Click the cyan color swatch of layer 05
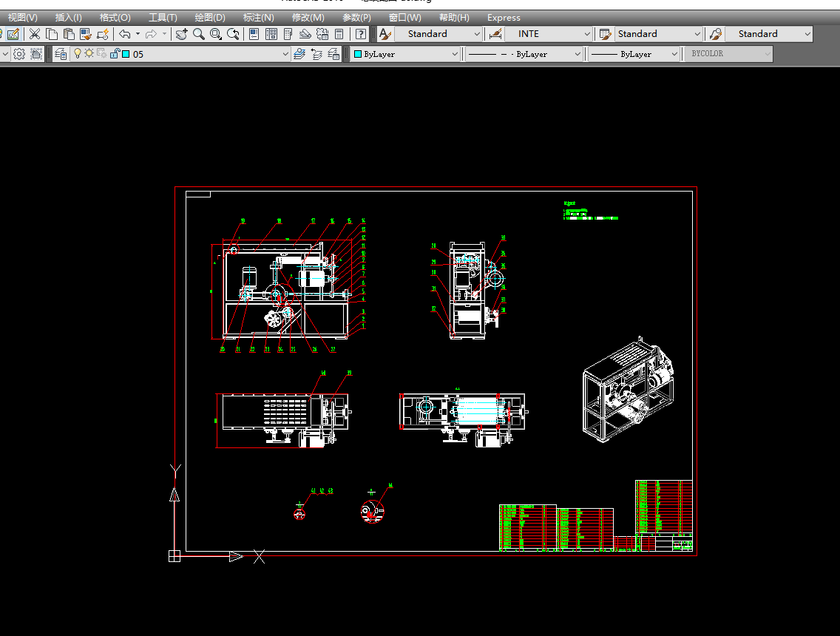This screenshot has width=840, height=636. (126, 54)
